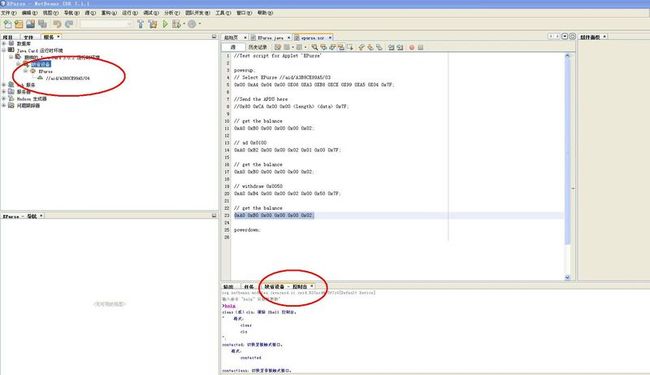Screen dimensions: 650x375
Task: Collapse the EPurse tree node
Action: [25, 71]
